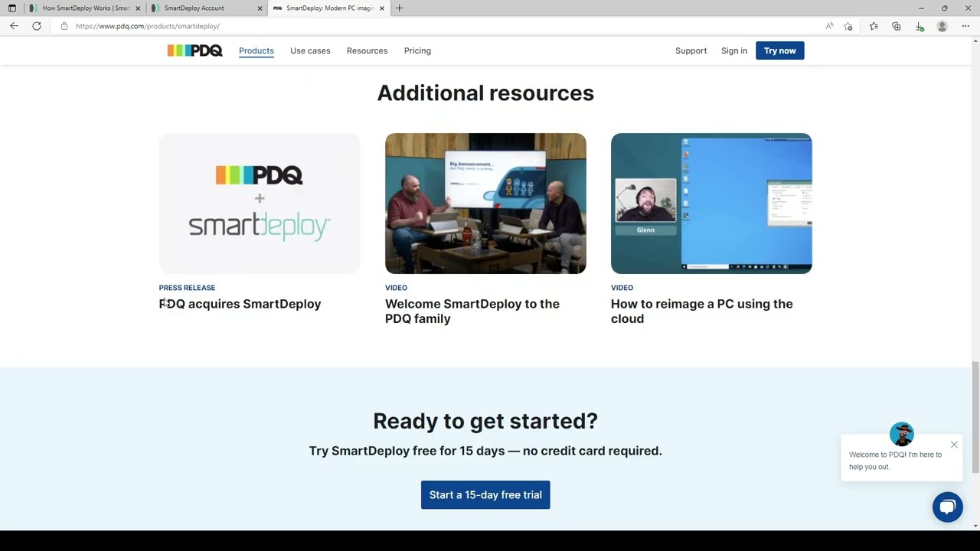The width and height of the screenshot is (980, 551).
Task: Open How to reimage a PC article
Action: click(x=702, y=311)
